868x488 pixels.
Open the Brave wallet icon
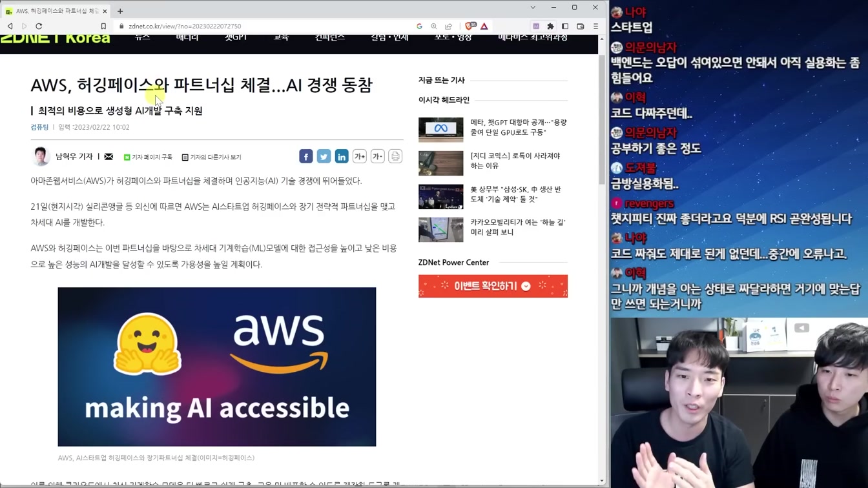581,26
